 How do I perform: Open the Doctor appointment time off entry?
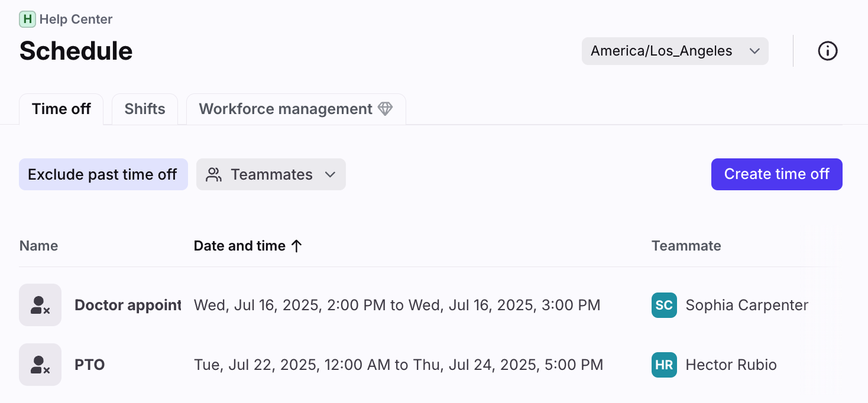pyautogui.click(x=128, y=305)
